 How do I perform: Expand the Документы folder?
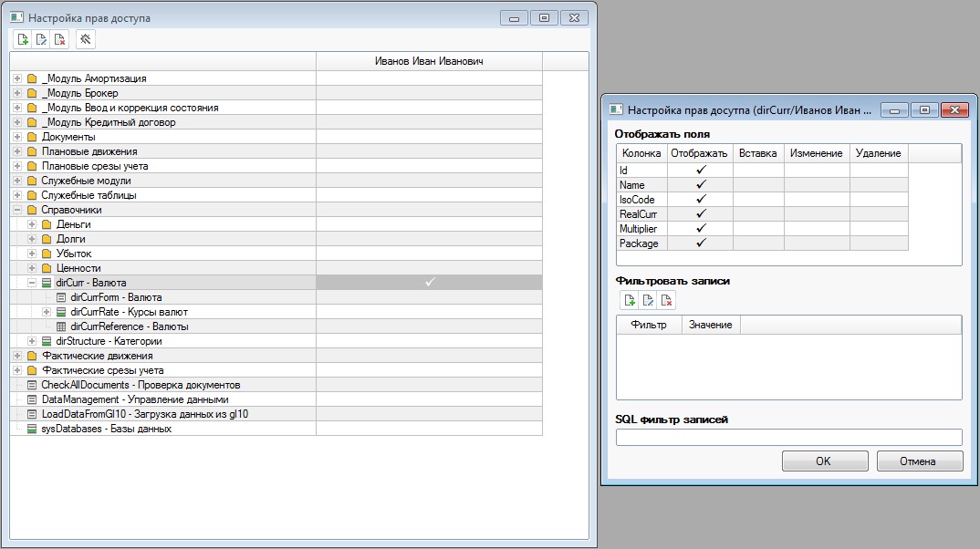pos(17,137)
